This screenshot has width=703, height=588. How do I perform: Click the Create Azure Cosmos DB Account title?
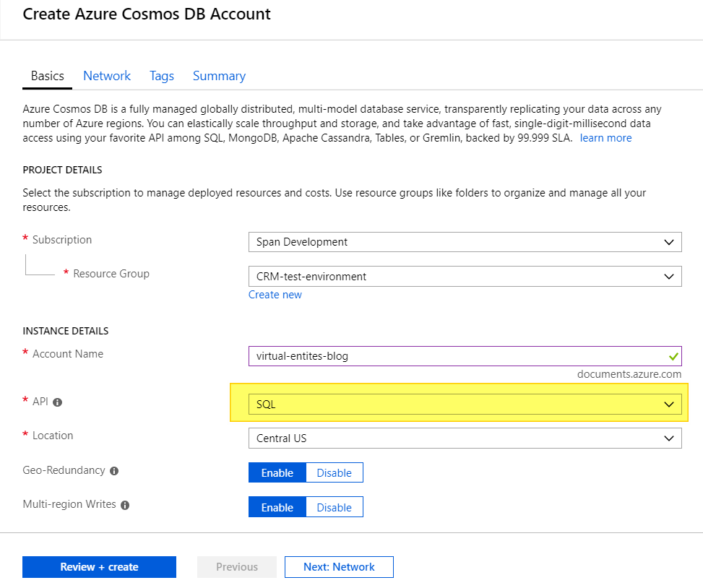(147, 14)
